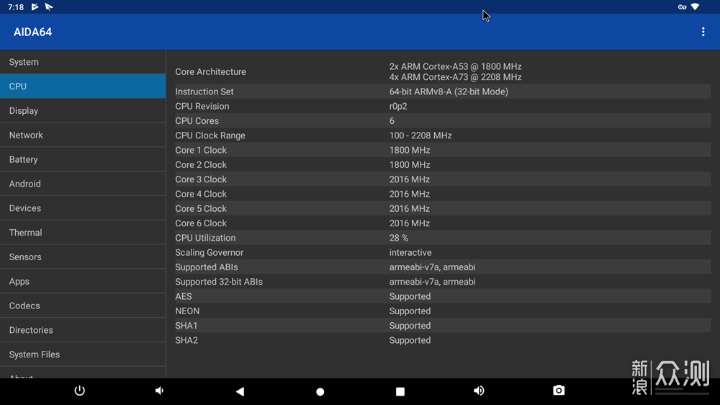
Task: Open the System Files section
Action: click(82, 354)
